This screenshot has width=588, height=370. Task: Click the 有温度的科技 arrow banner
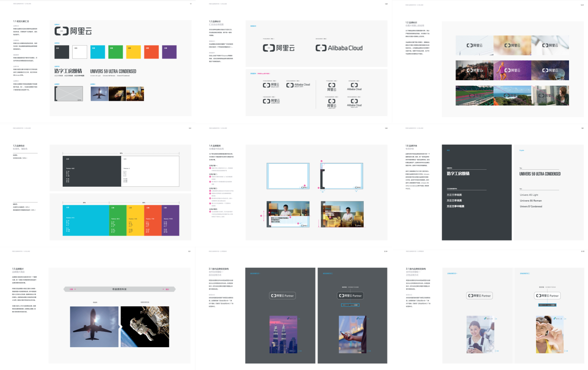coord(120,289)
